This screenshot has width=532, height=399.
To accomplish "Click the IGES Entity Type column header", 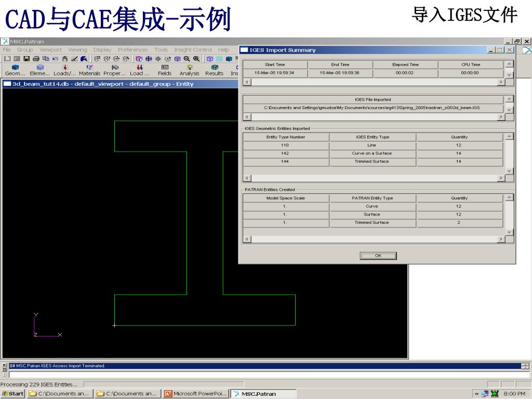I will 373,137.
